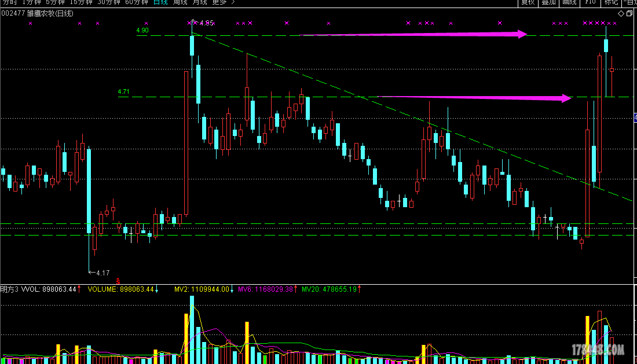The height and width of the screenshot is (364, 637).
Task: Click the 叠加 overlay button
Action: click(548, 2)
